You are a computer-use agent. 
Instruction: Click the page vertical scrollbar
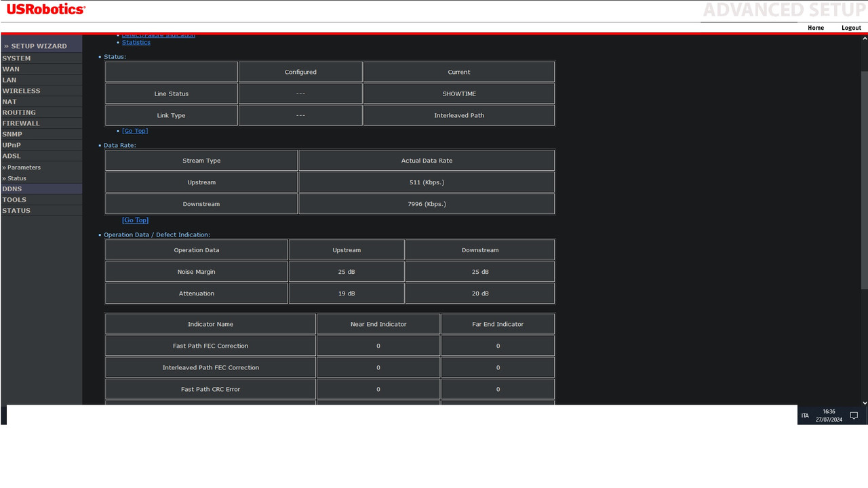coord(864,181)
